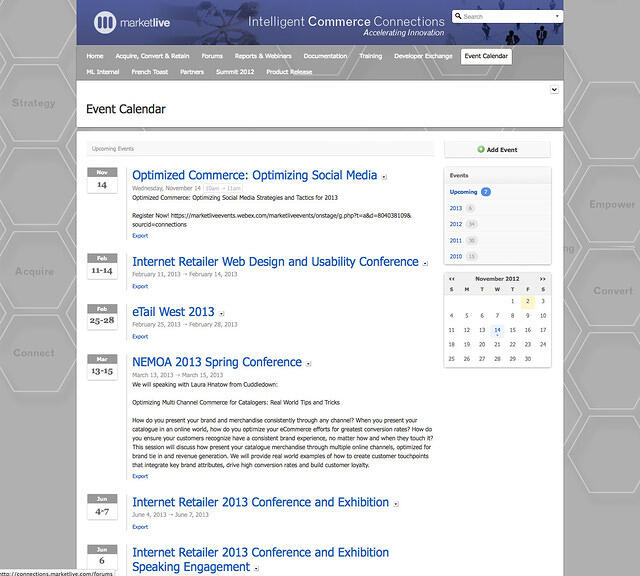This screenshot has height=576, width=640.
Task: Export the Optimized Commerce event
Action: (x=140, y=236)
